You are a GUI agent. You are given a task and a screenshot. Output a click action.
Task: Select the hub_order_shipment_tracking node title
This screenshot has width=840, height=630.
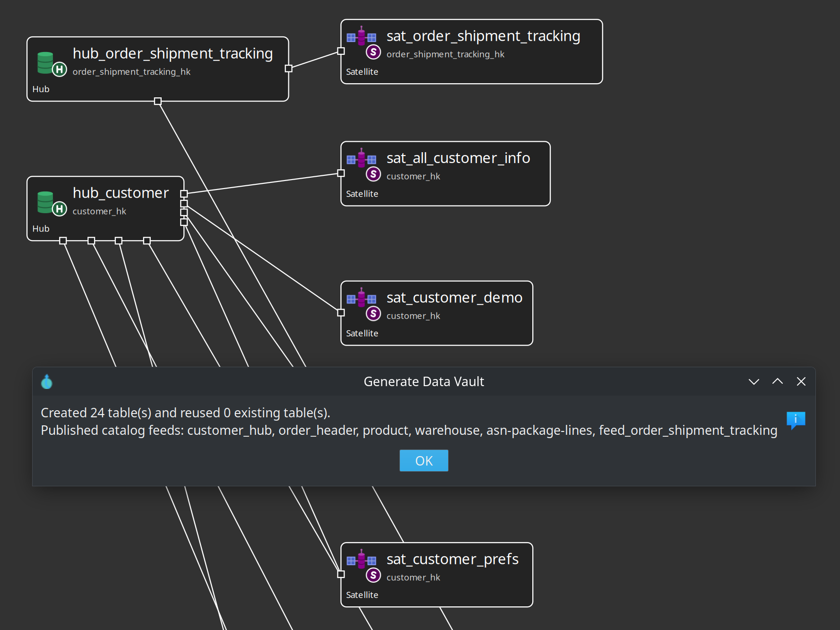click(173, 53)
